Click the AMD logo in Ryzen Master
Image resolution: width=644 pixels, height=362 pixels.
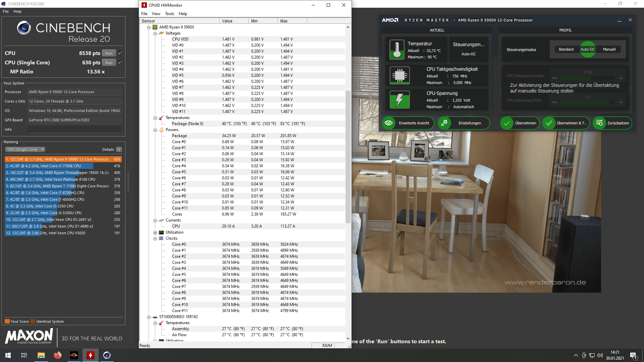[x=390, y=20]
